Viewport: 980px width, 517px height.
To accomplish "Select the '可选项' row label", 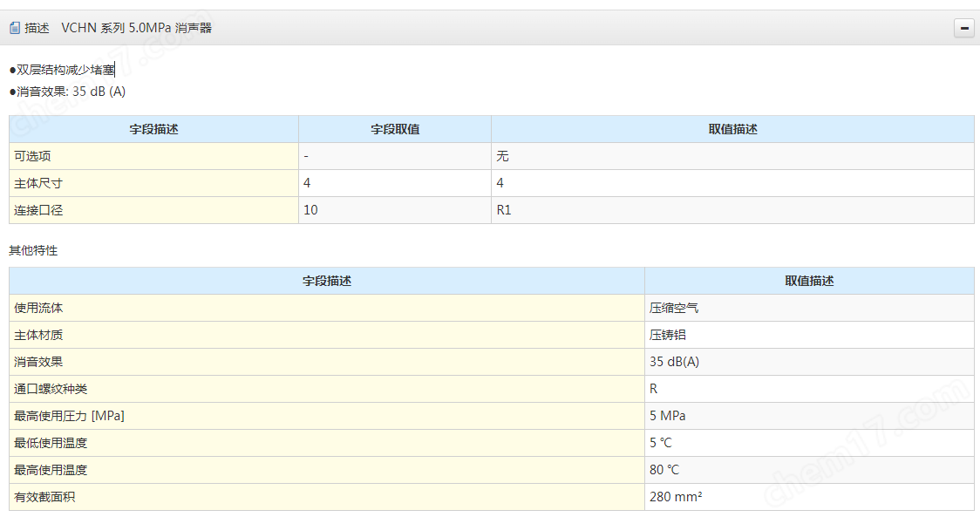I will click(x=32, y=156).
